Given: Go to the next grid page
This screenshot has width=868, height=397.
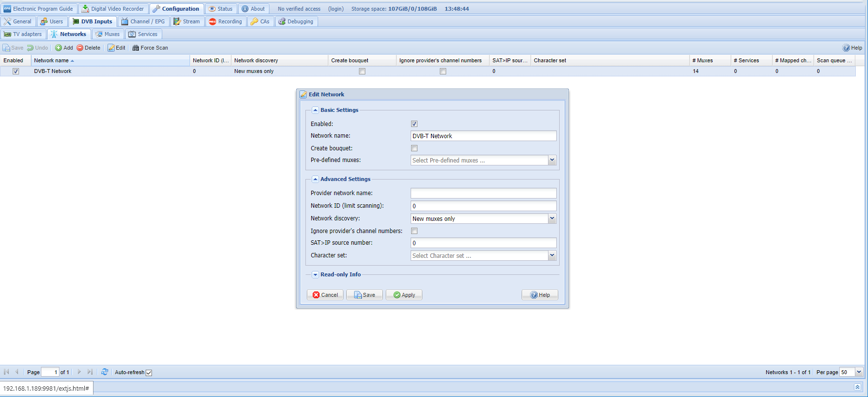Looking at the screenshot, I should coord(79,372).
